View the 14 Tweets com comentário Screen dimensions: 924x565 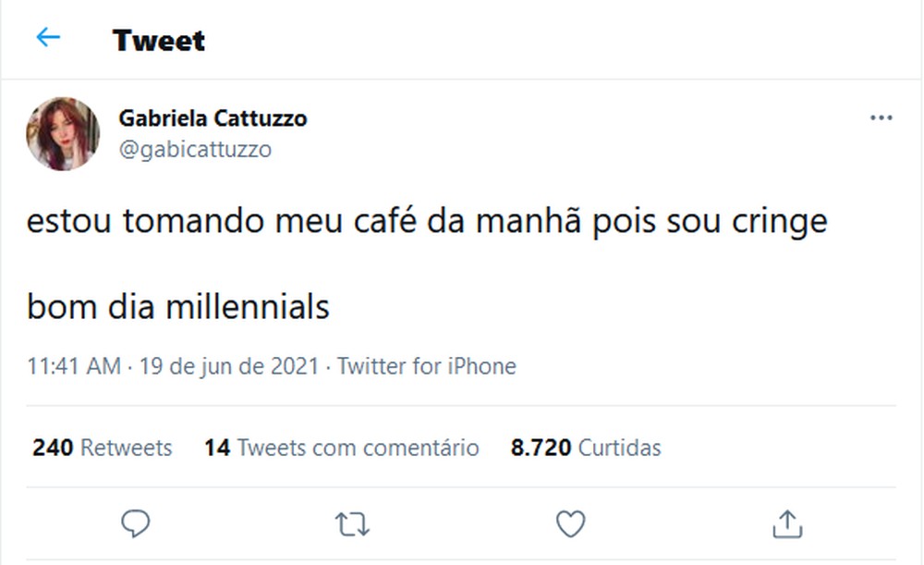341,448
